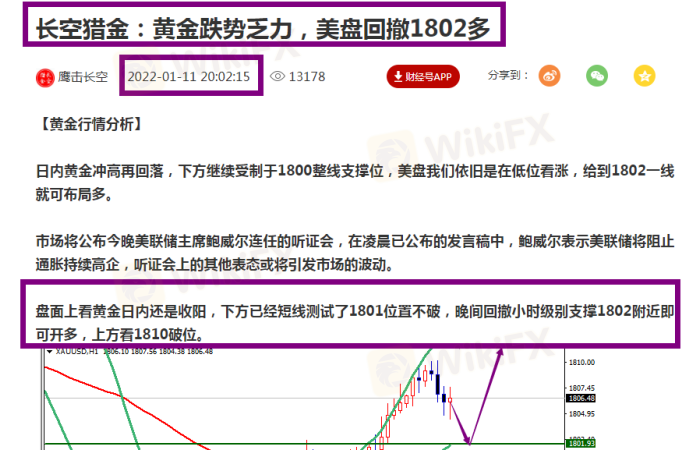The width and height of the screenshot is (700, 450).
Task: Click the eye views icon
Action: pyautogui.click(x=278, y=76)
